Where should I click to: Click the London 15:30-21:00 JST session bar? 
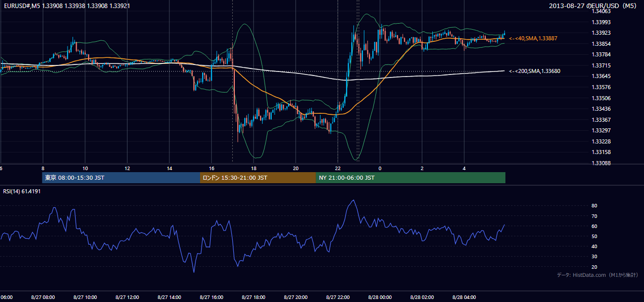coord(258,178)
